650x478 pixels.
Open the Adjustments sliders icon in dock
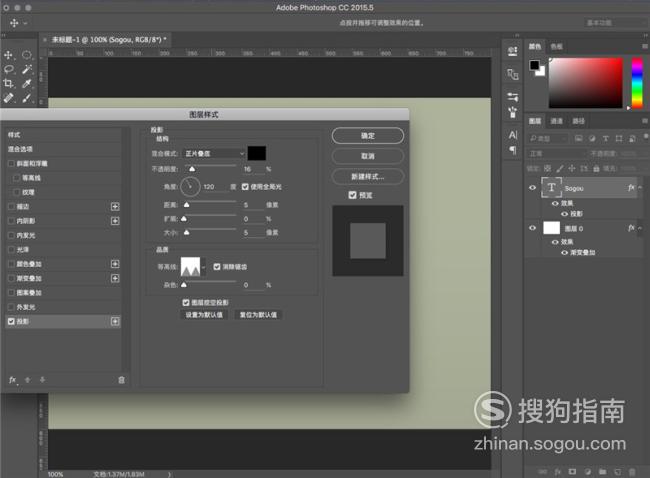[513, 97]
